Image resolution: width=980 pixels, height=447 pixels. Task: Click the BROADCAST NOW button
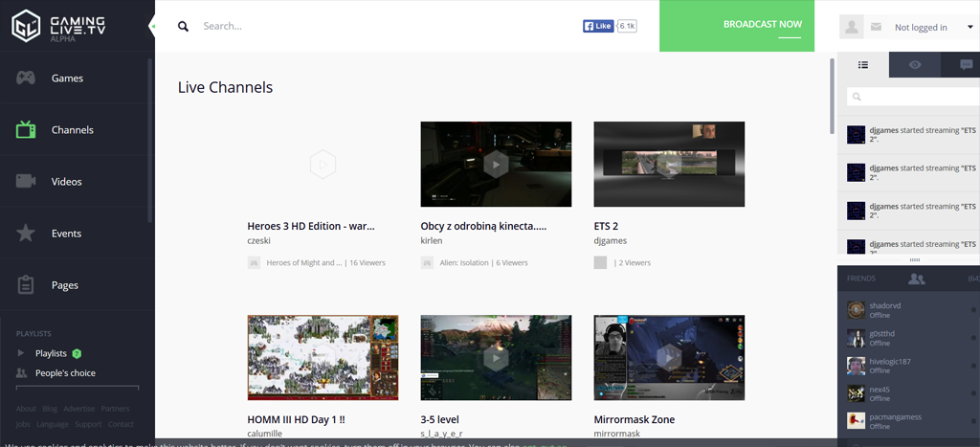tap(737, 26)
